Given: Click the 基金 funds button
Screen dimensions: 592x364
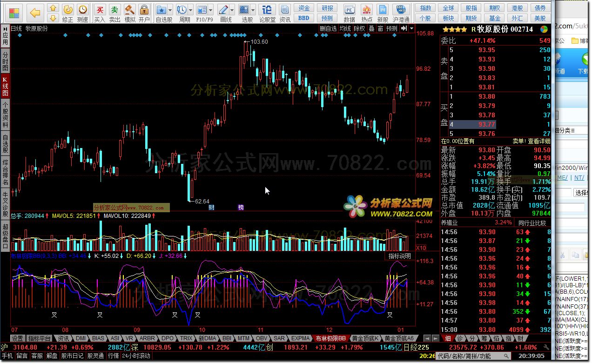Looking at the screenshot, I should pyautogui.click(x=494, y=18).
